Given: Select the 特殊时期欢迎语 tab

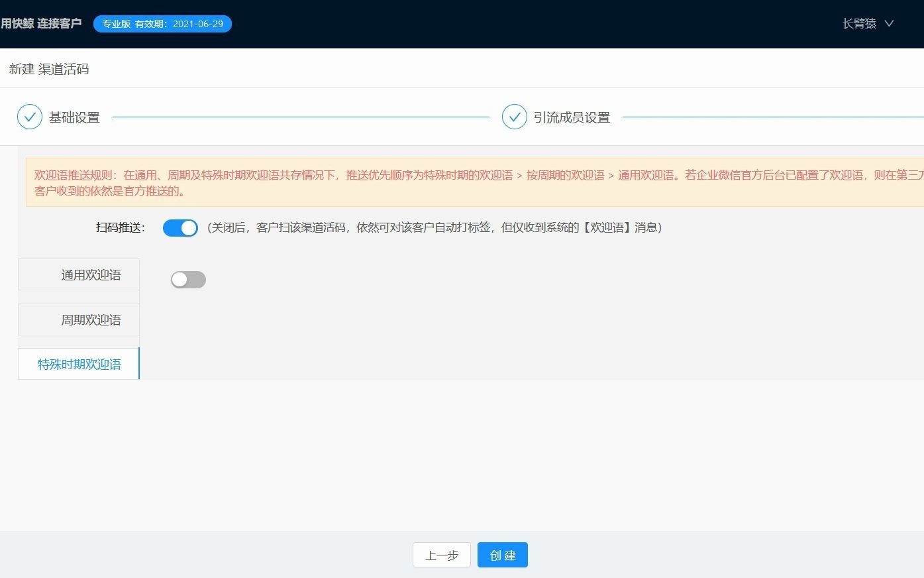Looking at the screenshot, I should (x=79, y=364).
